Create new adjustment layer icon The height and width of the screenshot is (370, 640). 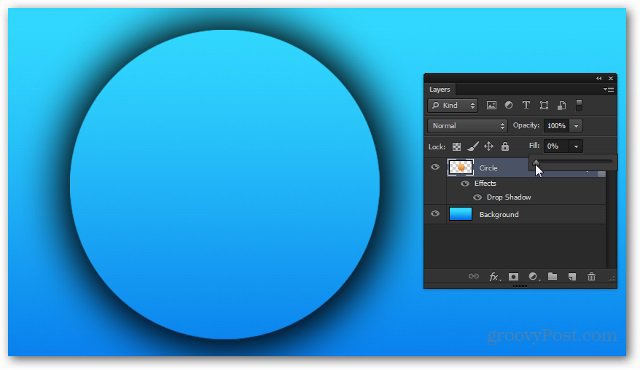point(533,277)
